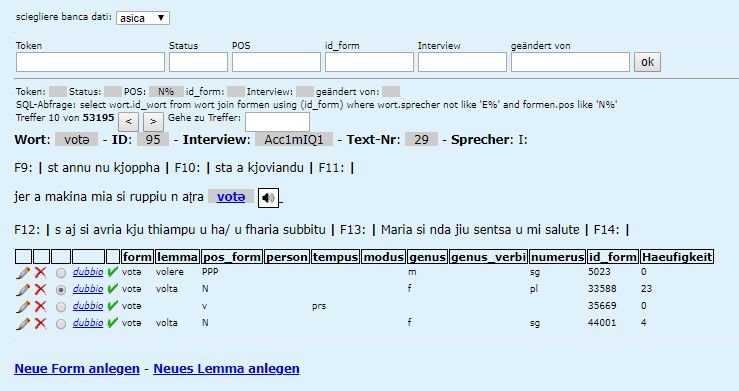Viewport: 739px width, 391px height.
Task: Mark row 35669 as dubbio
Action: (88, 306)
